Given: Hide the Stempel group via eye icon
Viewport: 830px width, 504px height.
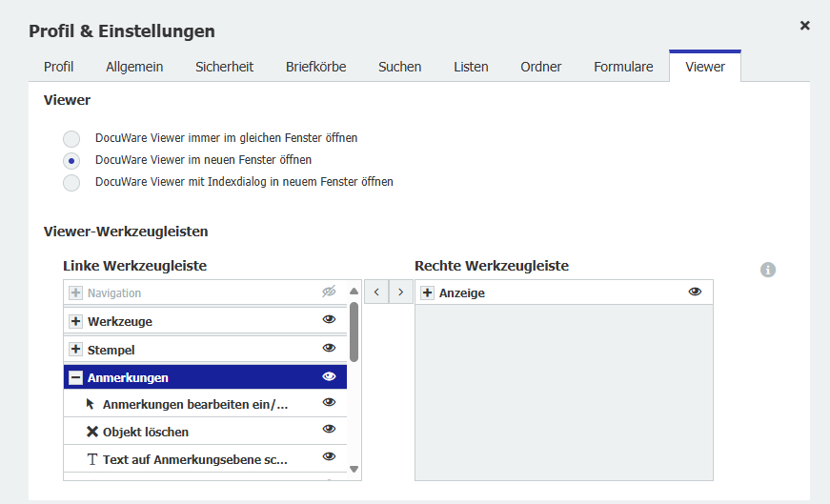Looking at the screenshot, I should [x=330, y=349].
